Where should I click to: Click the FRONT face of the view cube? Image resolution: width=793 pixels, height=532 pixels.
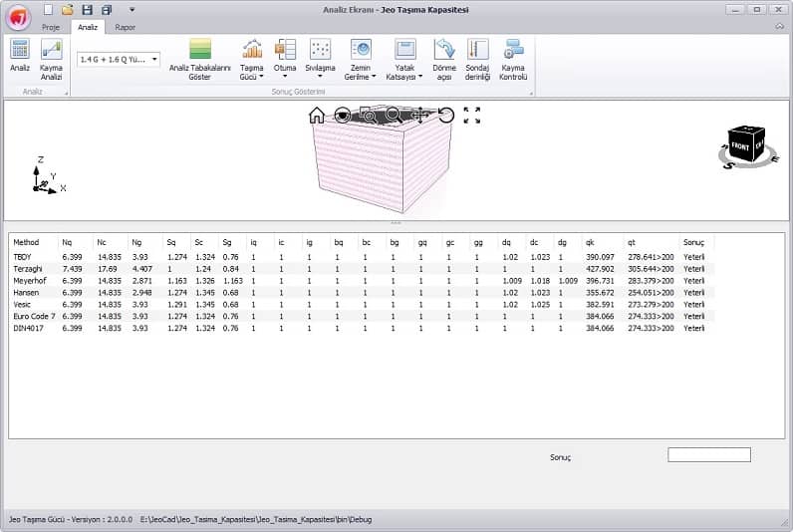click(740, 146)
